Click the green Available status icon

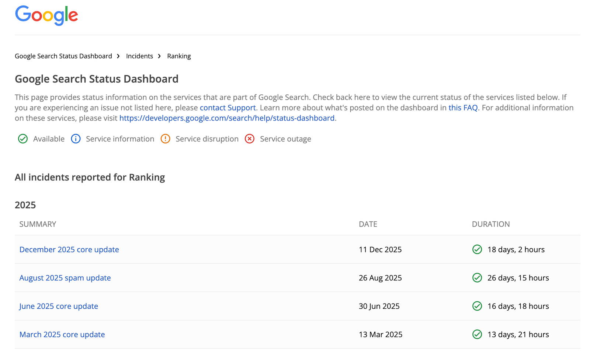[22, 139]
